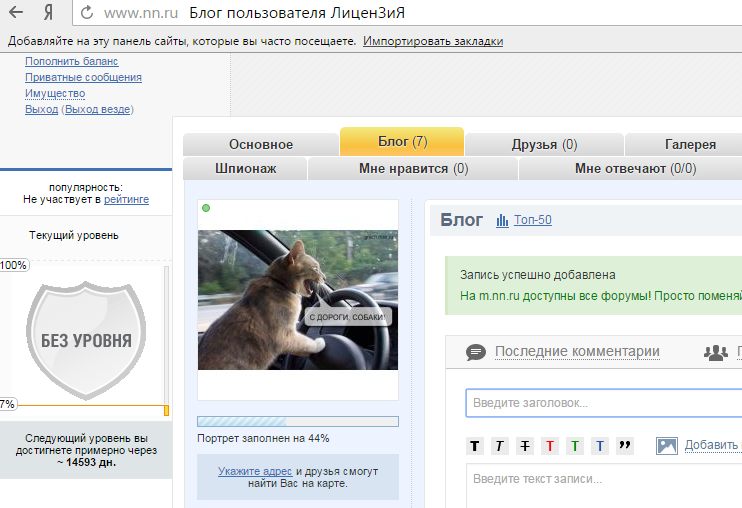Open Приватные сообщения link
This screenshot has height=508, width=742.
pos(83,78)
